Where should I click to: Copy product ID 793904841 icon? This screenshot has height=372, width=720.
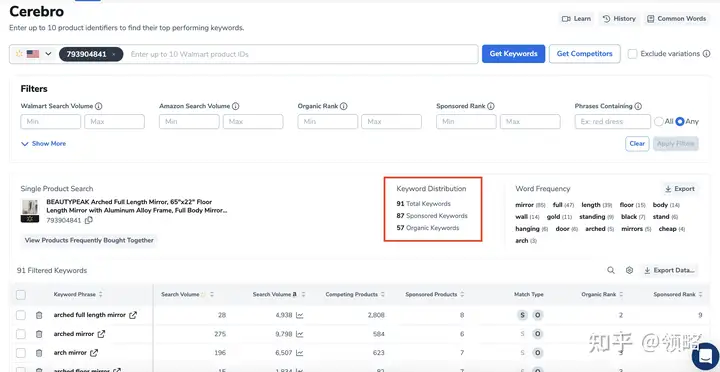coord(89,220)
